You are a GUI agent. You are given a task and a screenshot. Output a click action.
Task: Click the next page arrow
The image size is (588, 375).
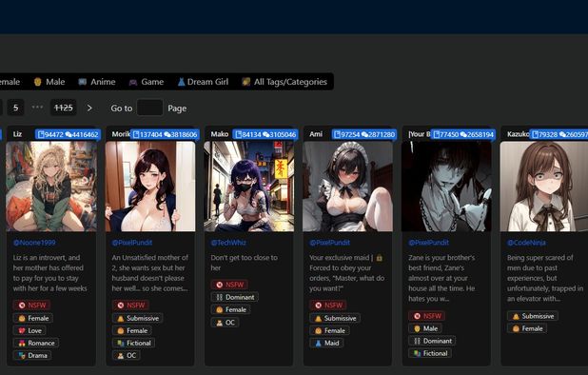click(x=89, y=108)
